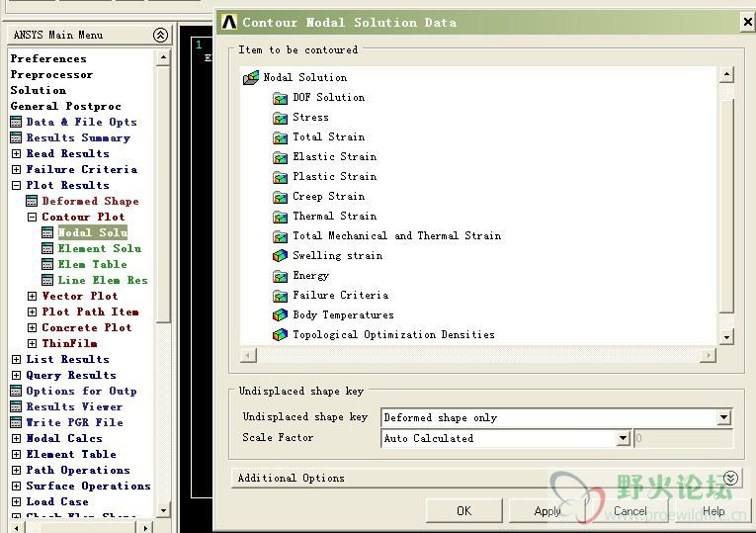This screenshot has width=756, height=533.
Task: Expand the Read Results tree node
Action: point(16,154)
